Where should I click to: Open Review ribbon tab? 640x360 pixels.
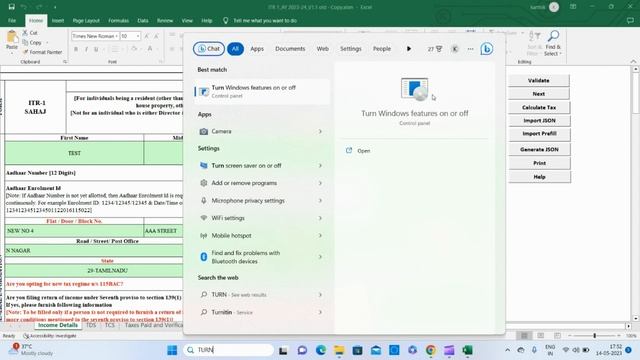coord(165,20)
